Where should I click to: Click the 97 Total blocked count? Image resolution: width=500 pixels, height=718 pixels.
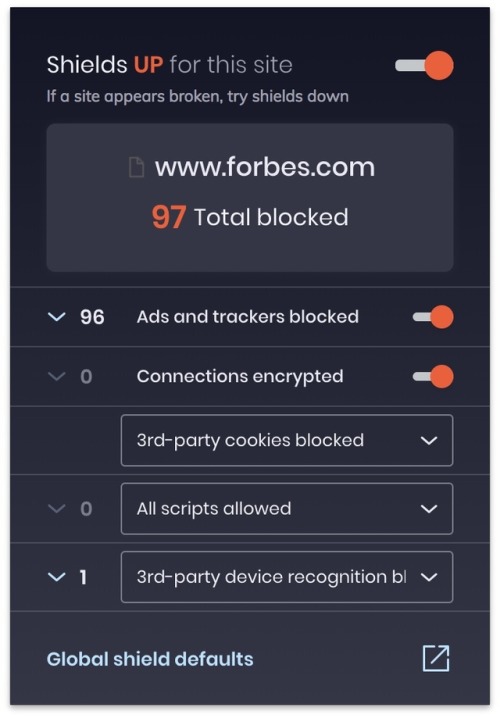(x=169, y=217)
